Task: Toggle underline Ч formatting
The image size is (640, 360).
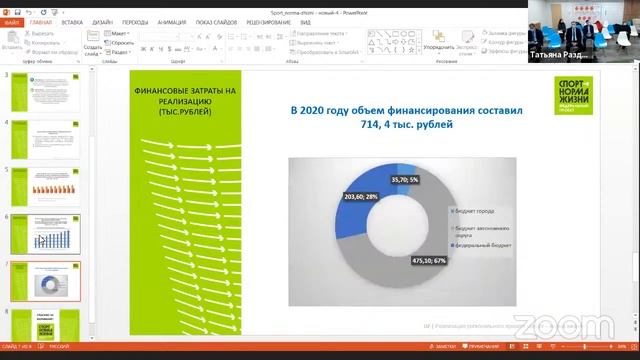Action: coord(161,49)
